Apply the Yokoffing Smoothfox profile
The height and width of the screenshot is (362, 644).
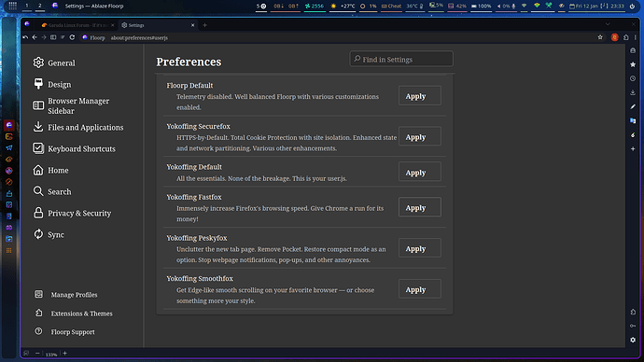pos(419,289)
